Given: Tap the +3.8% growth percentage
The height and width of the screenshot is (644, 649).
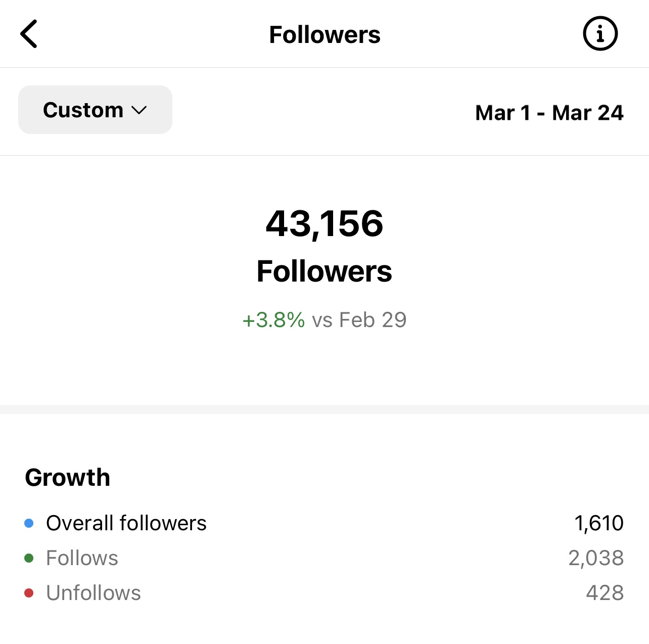Looking at the screenshot, I should point(273,320).
